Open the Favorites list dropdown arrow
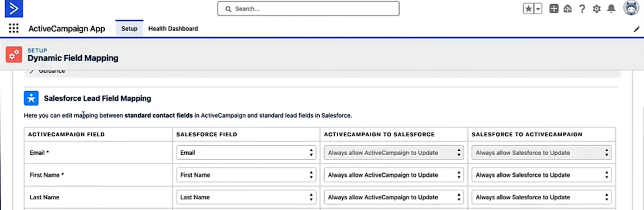The width and height of the screenshot is (644, 210). click(x=538, y=9)
